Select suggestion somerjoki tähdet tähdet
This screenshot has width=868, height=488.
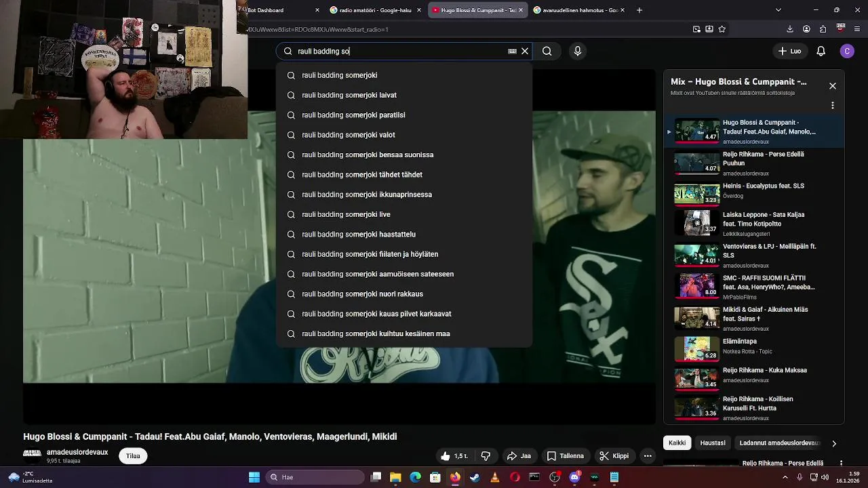(x=404, y=175)
